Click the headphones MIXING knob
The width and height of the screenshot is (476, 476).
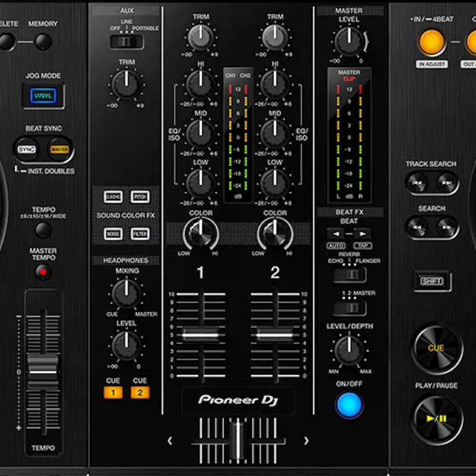[x=126, y=294]
